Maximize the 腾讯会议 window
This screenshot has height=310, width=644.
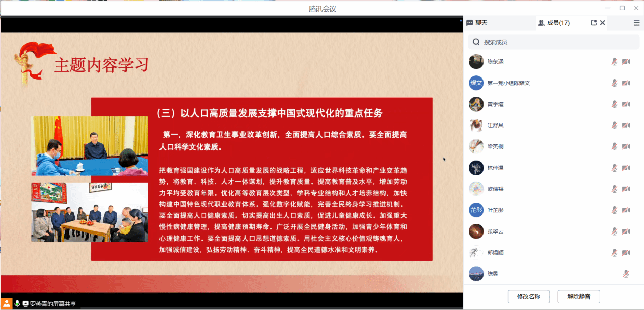[622, 8]
